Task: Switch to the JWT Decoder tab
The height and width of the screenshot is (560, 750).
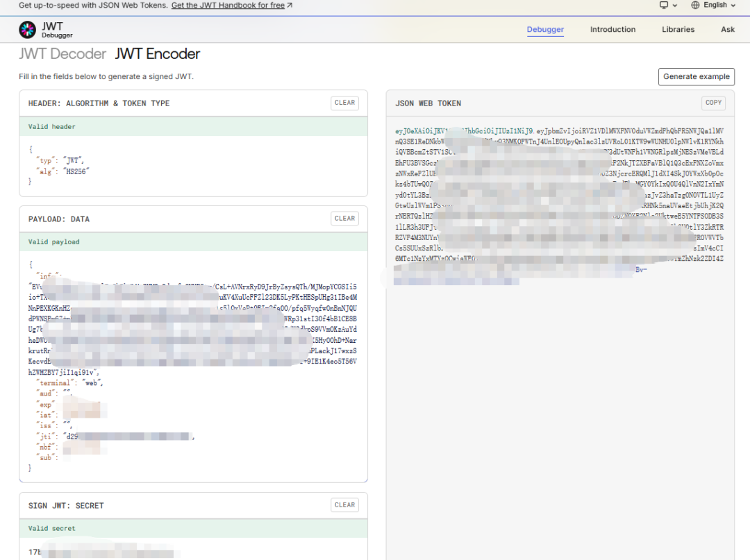Action: [62, 54]
